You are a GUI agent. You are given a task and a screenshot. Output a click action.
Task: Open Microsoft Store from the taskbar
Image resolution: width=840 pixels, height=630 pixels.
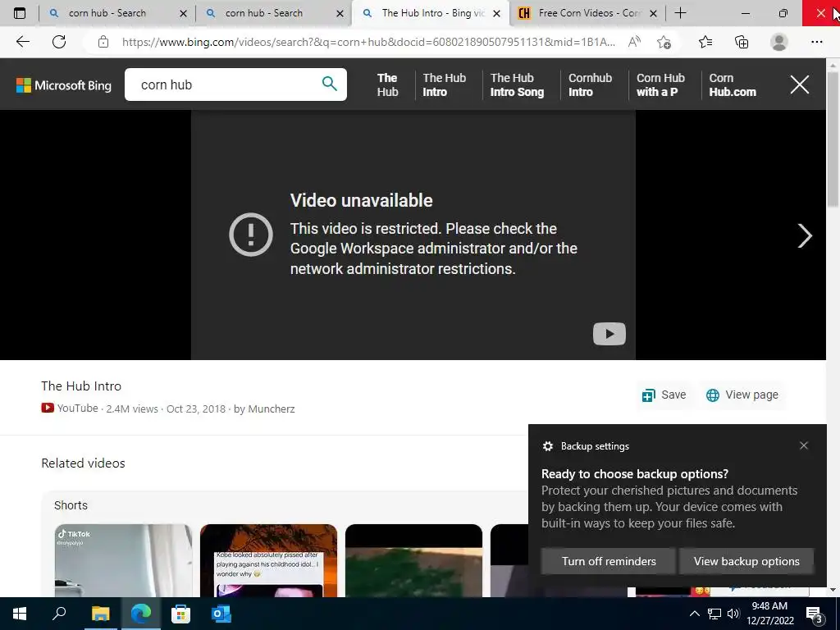pos(180,614)
